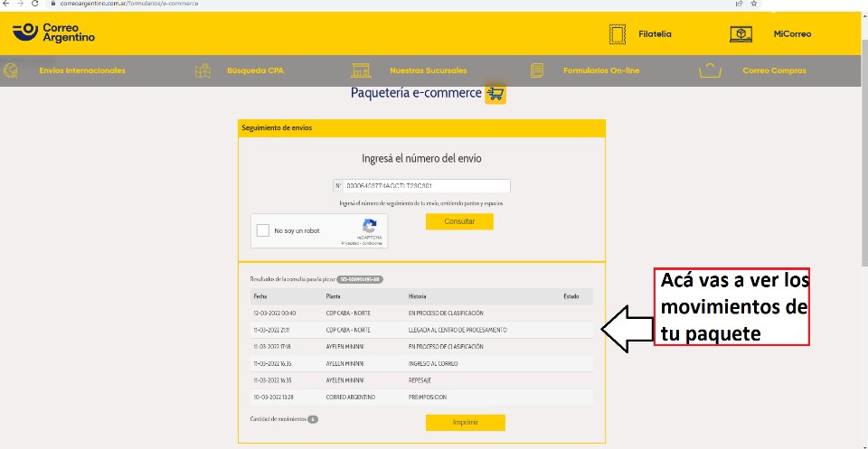
Task: Click the INGRESO AL CORREO entry
Action: point(433,364)
